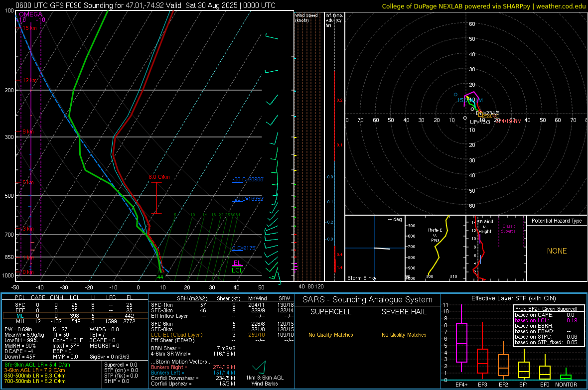588x390 pixels.
Task: Click the 'NONE' hazard type text
Action: (557, 251)
